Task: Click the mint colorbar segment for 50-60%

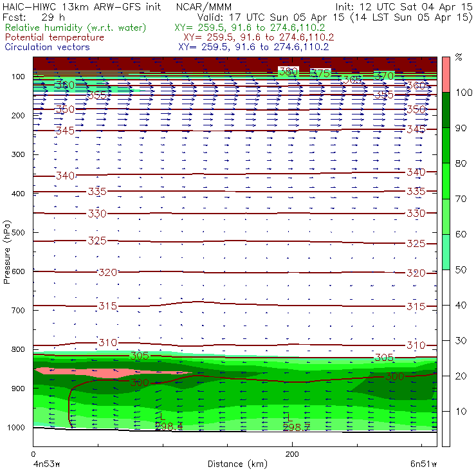Action: pyautogui.click(x=446, y=252)
